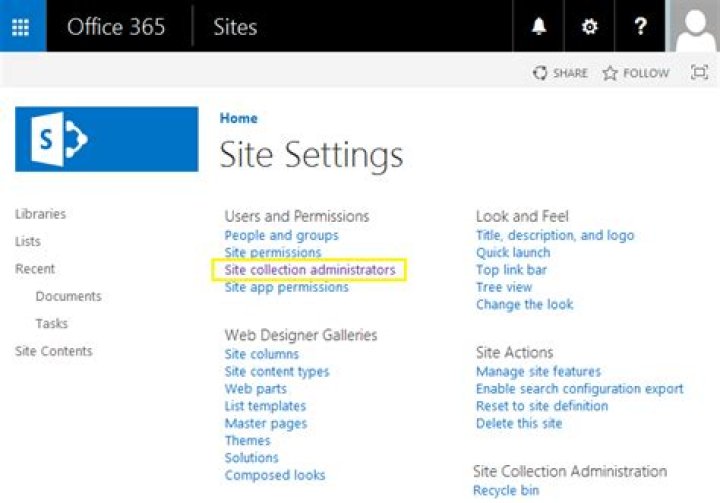Screen dimensions: 720x503
Task: Open People and groups
Action: (x=281, y=235)
